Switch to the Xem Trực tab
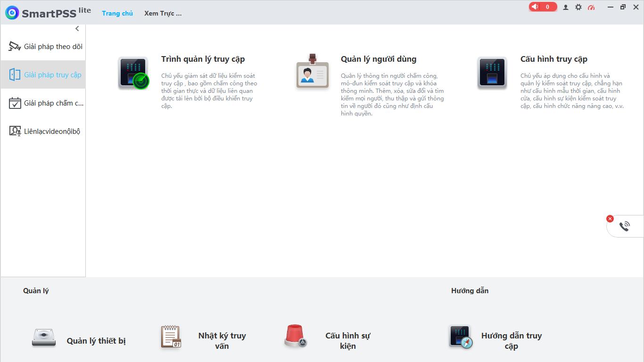 163,13
